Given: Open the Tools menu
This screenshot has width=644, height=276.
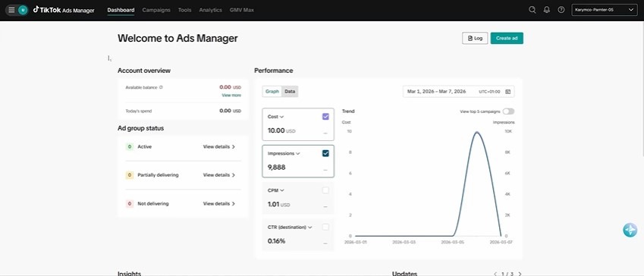Looking at the screenshot, I should tap(184, 10).
